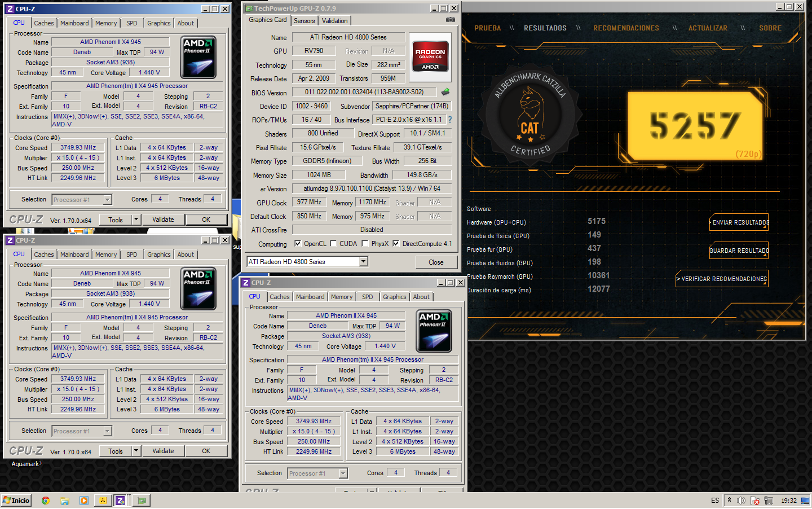Select RECOMENDACIONES in the Catzilla menu
Screen dimensions: 812x509
tap(626, 28)
